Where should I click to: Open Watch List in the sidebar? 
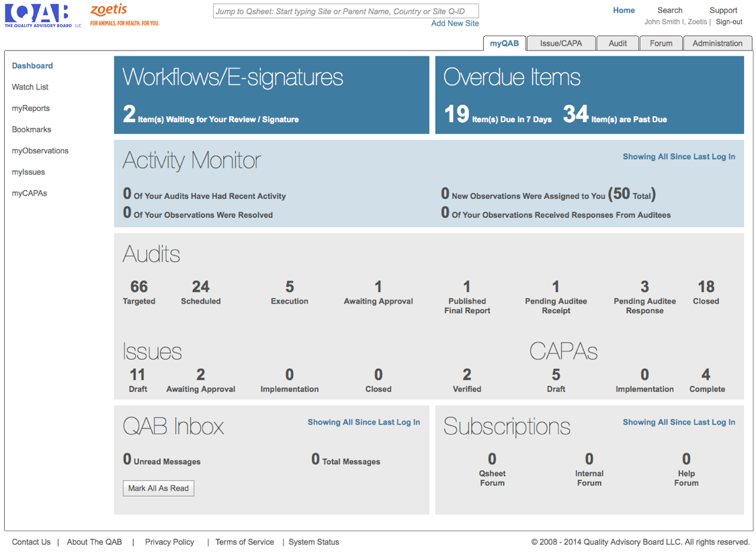pos(30,87)
